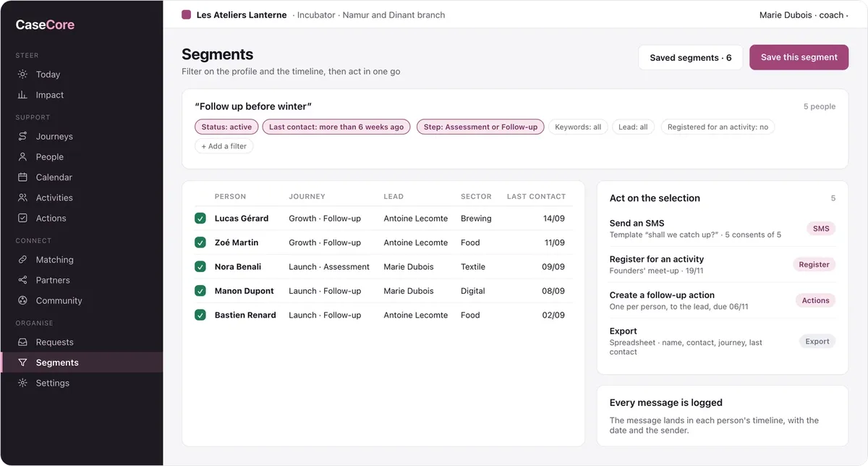Click the purple organisation square icon

(x=186, y=14)
